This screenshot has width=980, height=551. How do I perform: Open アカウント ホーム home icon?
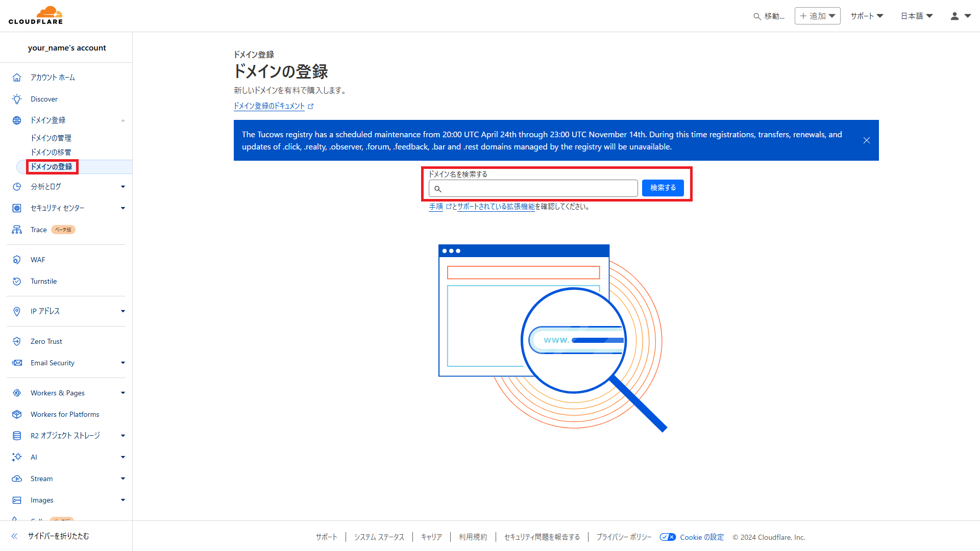coord(17,78)
